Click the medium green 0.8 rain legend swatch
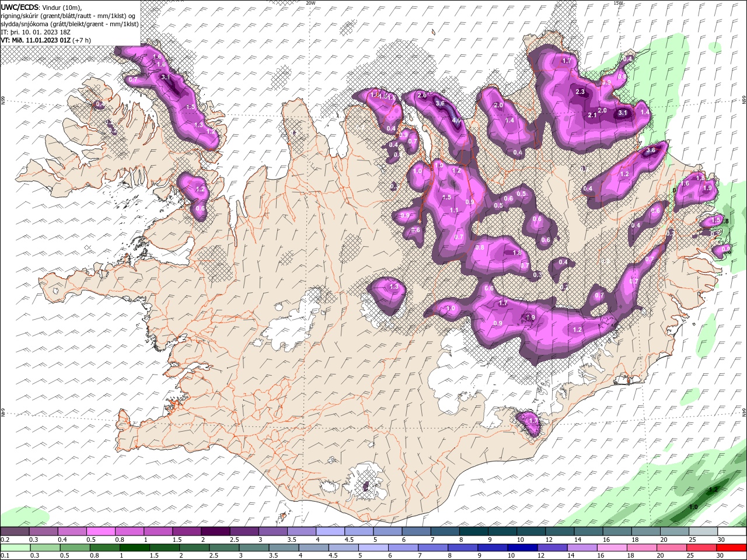 [x=105, y=548]
